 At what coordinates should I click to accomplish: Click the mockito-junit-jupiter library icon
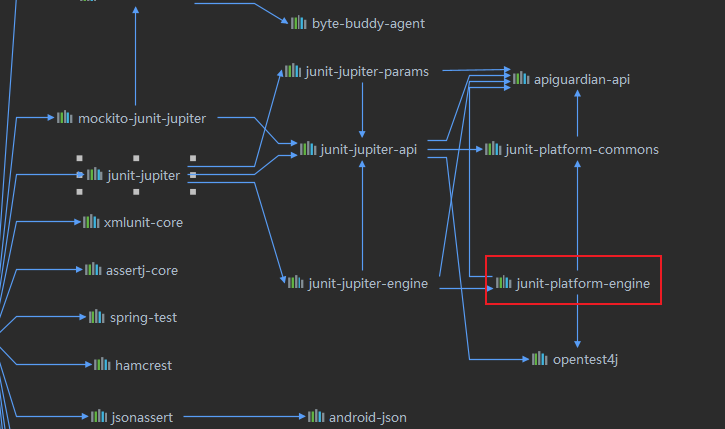coord(65,118)
